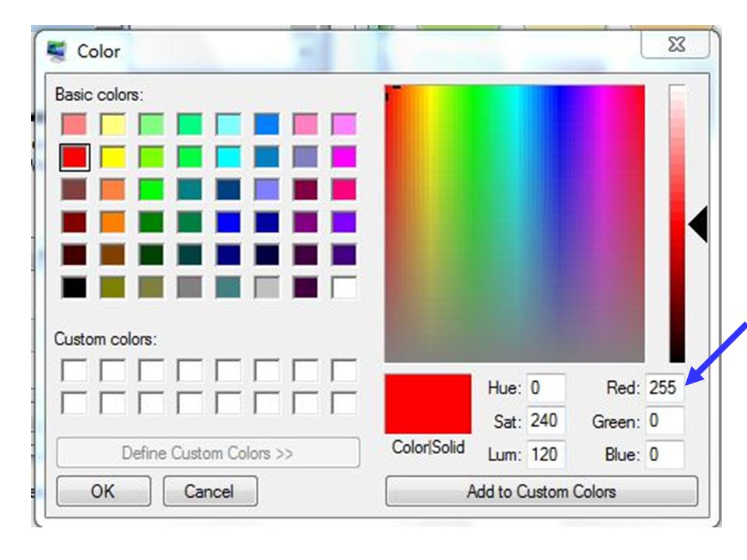Select the medium gray swatch in bottom row
The width and height of the screenshot is (747, 560).
[x=190, y=288]
